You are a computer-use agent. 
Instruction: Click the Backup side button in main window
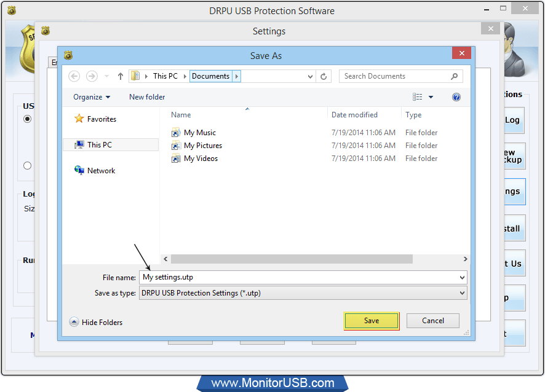point(515,156)
